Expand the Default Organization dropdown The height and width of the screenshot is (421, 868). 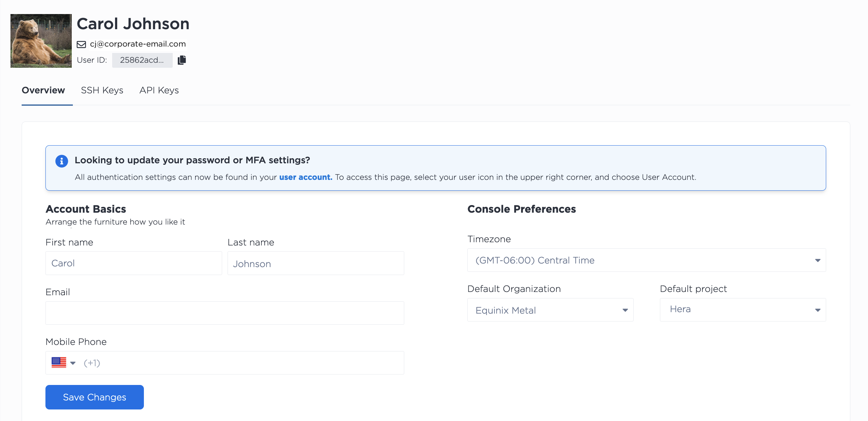pyautogui.click(x=550, y=310)
